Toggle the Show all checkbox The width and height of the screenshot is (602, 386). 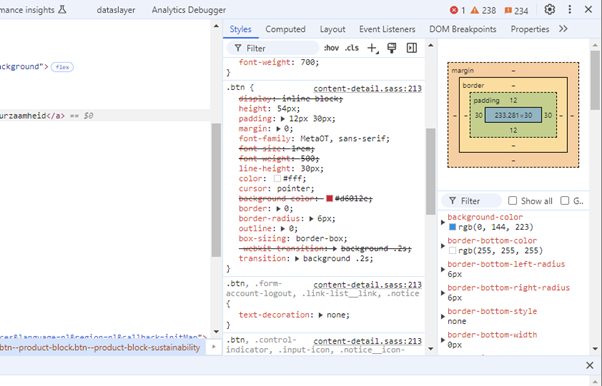click(x=513, y=200)
